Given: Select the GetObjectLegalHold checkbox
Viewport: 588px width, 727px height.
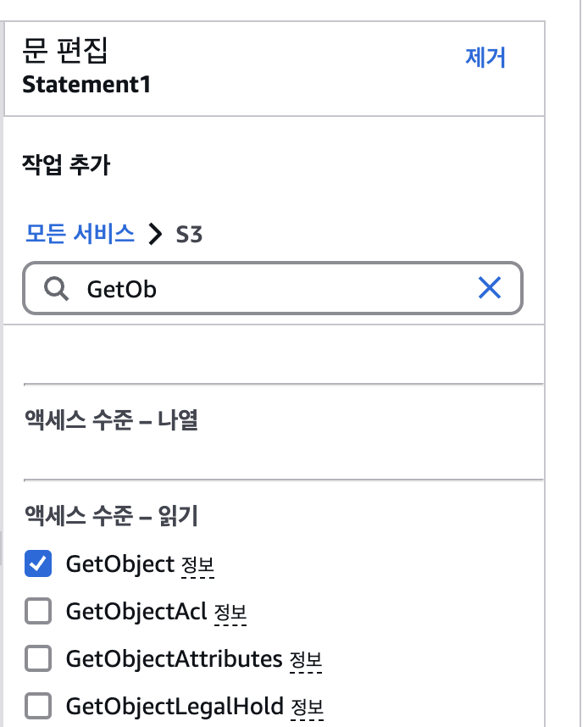Looking at the screenshot, I should [38, 706].
